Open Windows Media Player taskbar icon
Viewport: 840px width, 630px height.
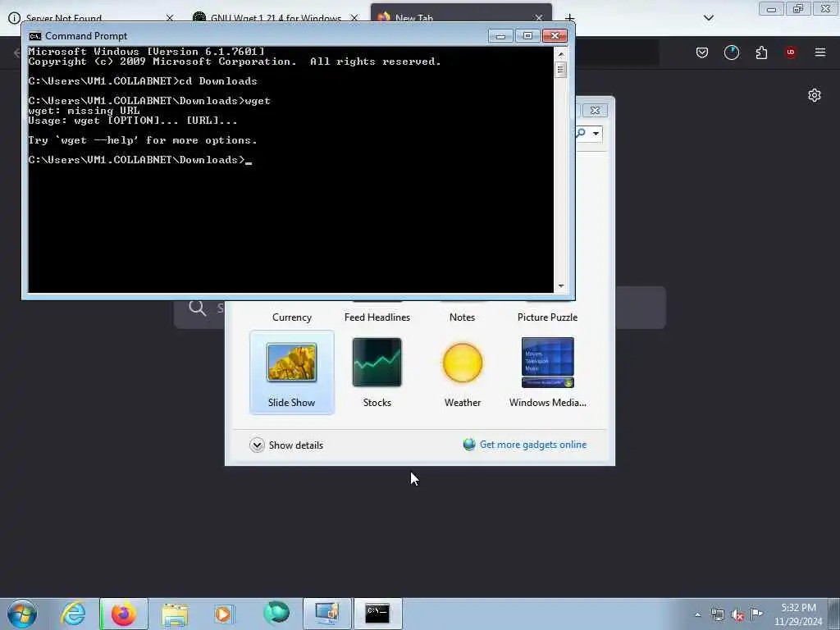pyautogui.click(x=224, y=614)
